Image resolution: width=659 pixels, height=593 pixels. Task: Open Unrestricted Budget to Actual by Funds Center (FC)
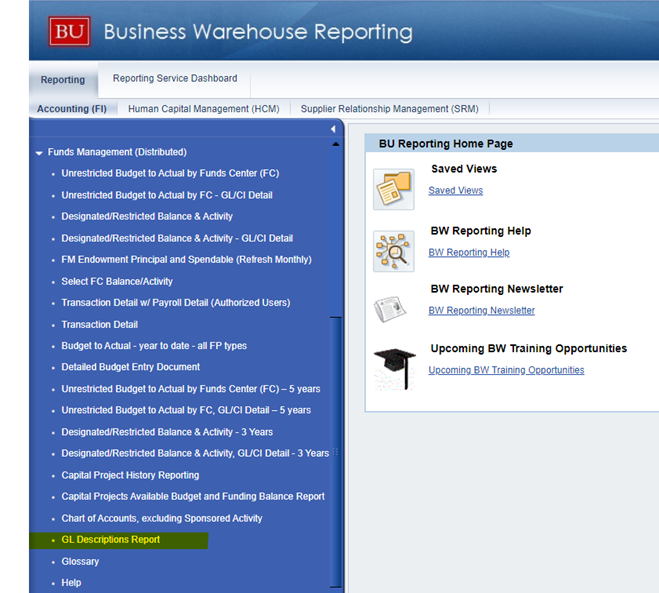170,173
